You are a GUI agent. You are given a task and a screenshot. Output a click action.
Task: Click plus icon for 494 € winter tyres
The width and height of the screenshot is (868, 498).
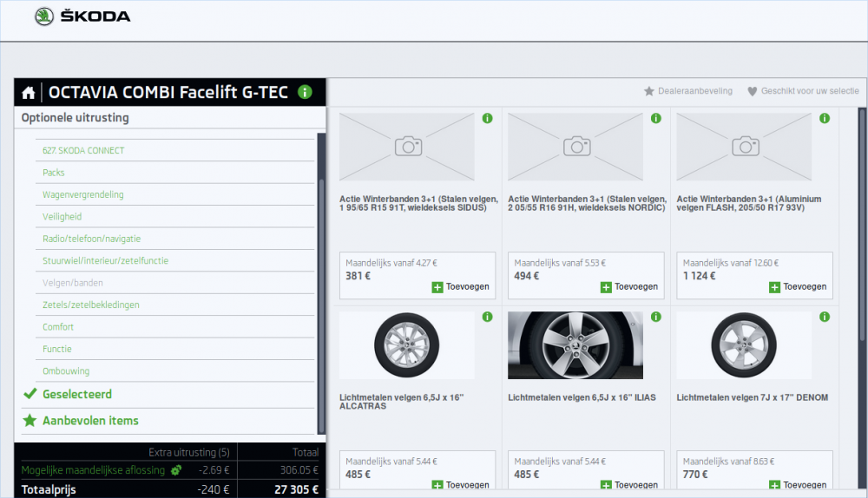[606, 287]
